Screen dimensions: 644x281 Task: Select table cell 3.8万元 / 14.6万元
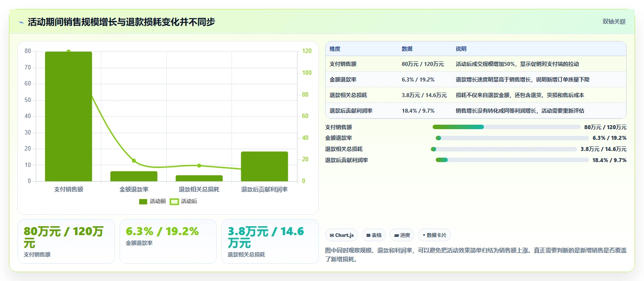click(x=424, y=95)
